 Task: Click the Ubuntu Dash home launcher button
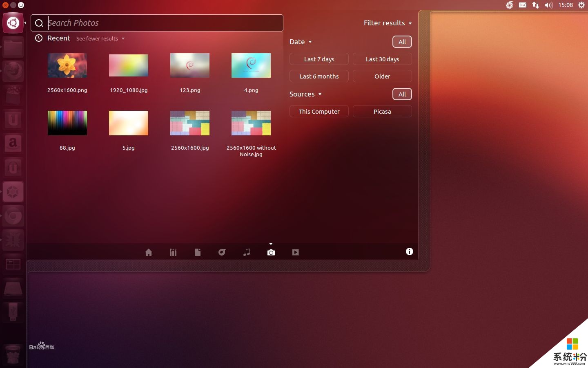[13, 23]
